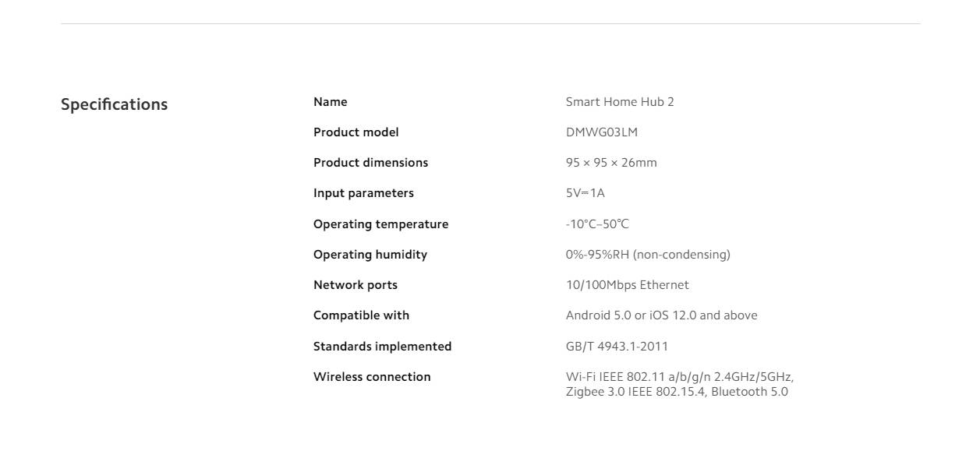Click the Smart Home Hub 2 value
The image size is (980, 451).
620,102
